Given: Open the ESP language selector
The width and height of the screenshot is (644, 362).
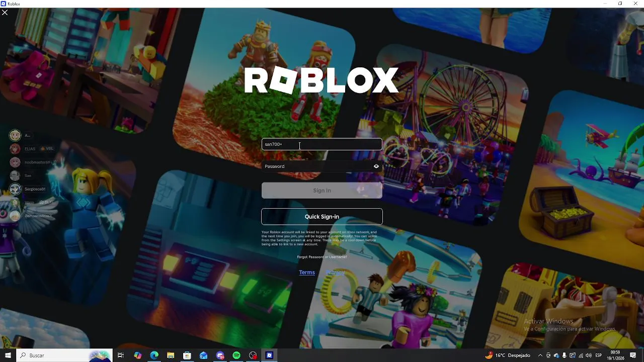Looking at the screenshot, I should [x=599, y=355].
